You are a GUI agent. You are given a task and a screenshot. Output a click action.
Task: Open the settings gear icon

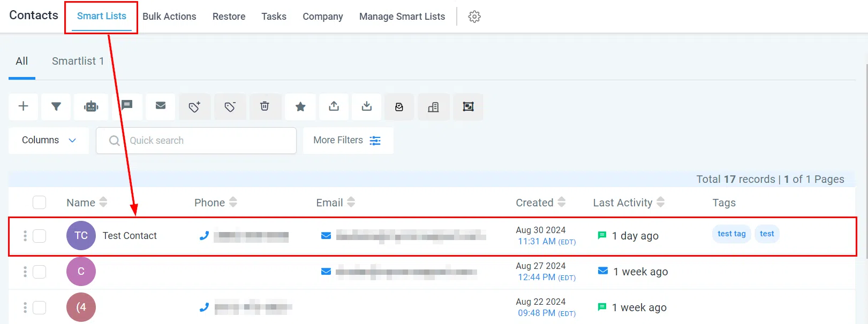pos(474,17)
